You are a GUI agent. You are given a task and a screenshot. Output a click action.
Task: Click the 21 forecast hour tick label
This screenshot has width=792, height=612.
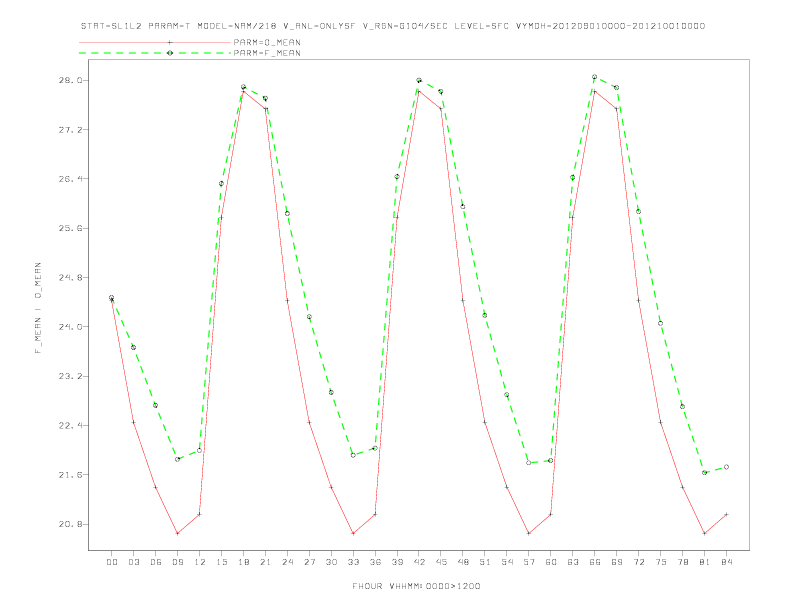(265, 562)
